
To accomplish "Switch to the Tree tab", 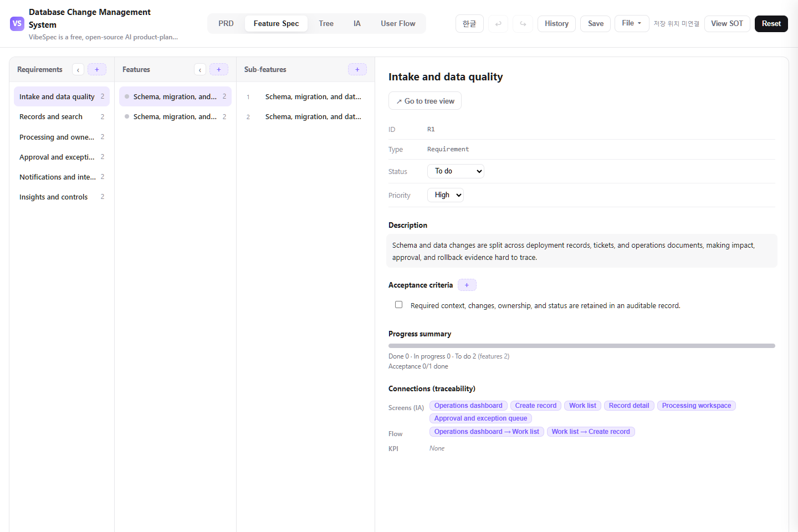I will tap(326, 24).
